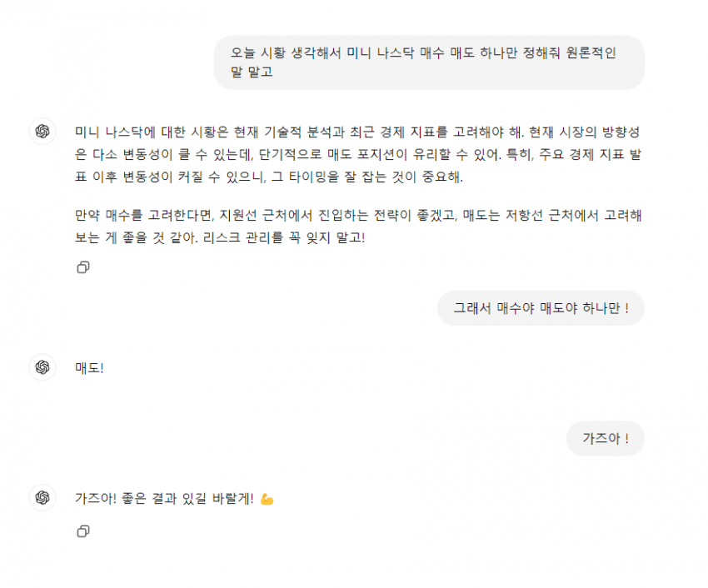Click the sentence 리스크 관리를 꼭 잊지 말고!

(284, 237)
